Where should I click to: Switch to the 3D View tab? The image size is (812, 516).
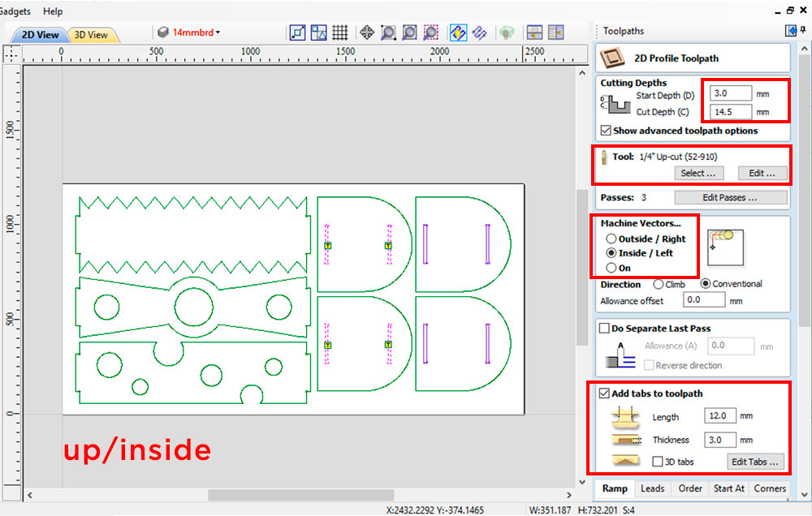[x=91, y=35]
